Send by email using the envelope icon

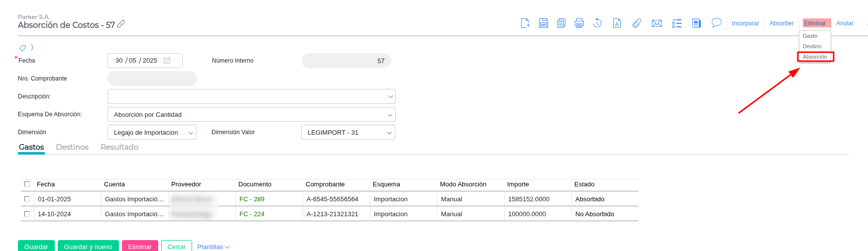(657, 23)
